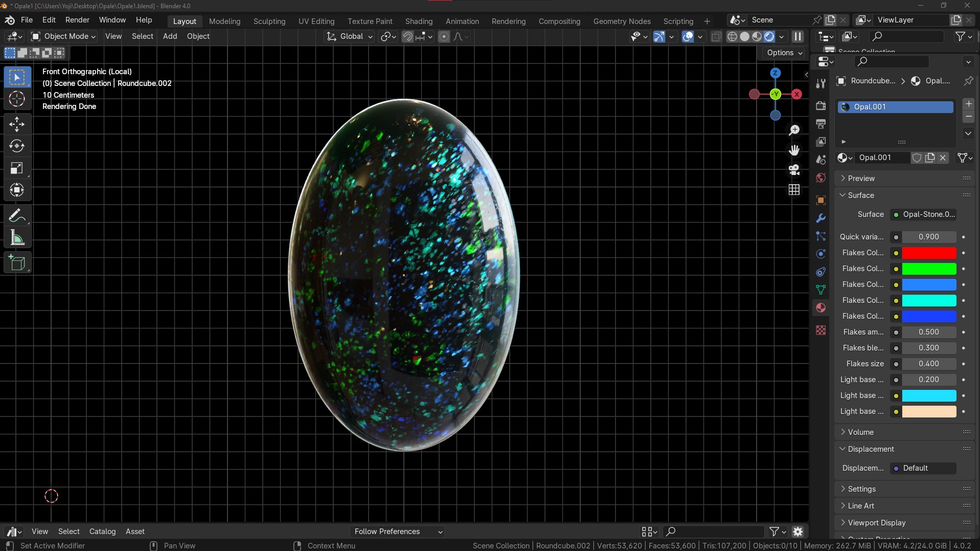Open the Modifier Properties wrench icon
The width and height of the screenshot is (980, 551).
(821, 218)
